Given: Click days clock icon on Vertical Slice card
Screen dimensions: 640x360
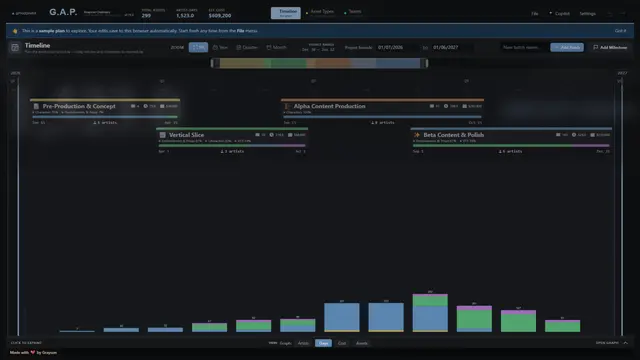Looking at the screenshot, I should [x=271, y=135].
